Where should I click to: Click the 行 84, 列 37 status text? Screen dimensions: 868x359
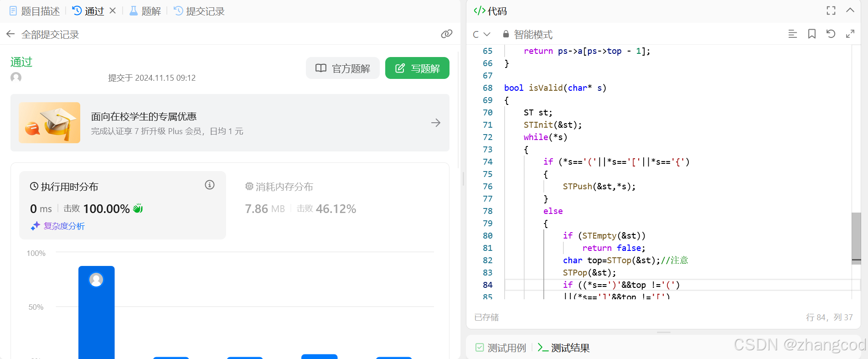[829, 317]
